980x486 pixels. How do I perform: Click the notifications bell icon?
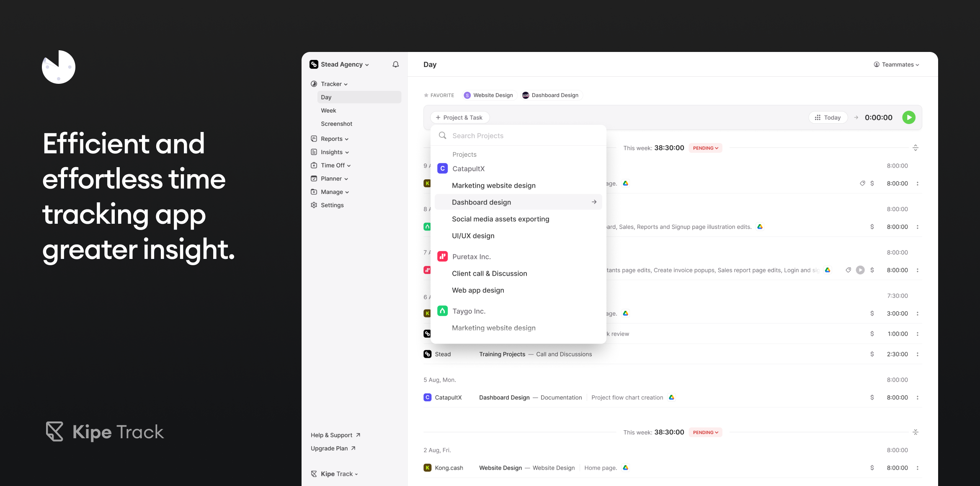coord(395,65)
